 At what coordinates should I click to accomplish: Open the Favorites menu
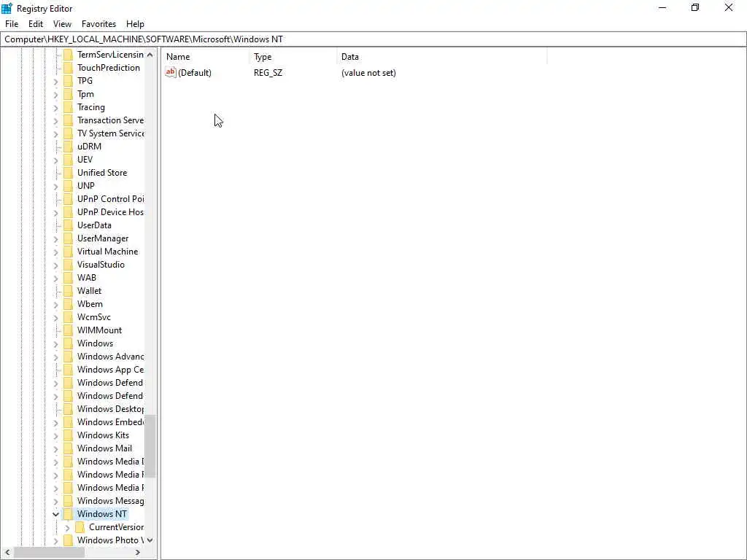98,24
